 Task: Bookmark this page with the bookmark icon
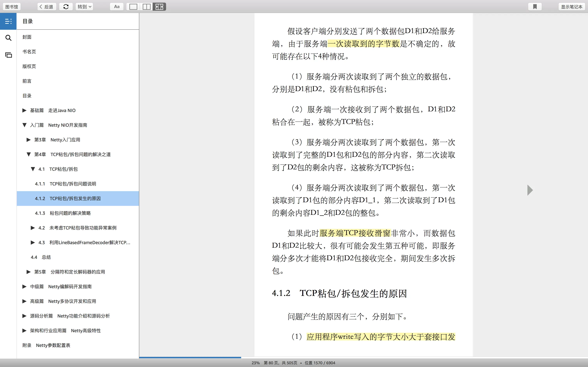point(535,7)
